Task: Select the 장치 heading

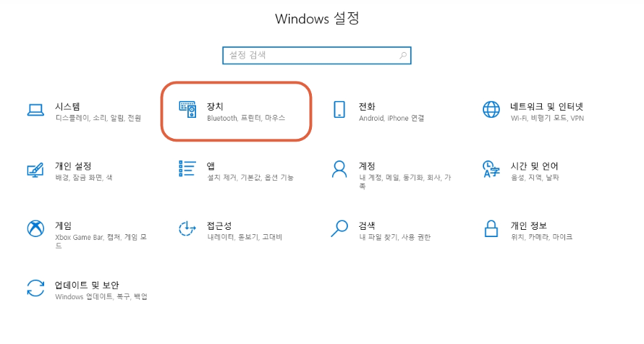Action: (x=215, y=107)
